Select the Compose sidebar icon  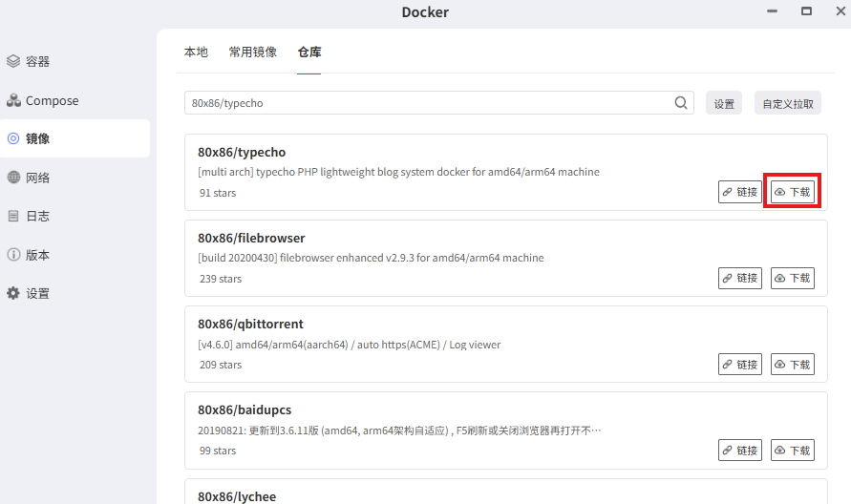[x=13, y=100]
